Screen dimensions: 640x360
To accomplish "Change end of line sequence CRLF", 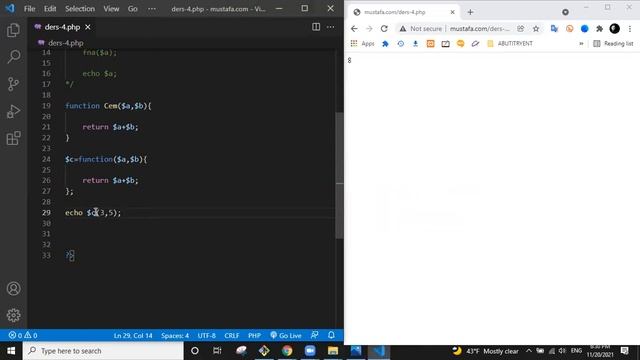I will [x=231, y=336].
